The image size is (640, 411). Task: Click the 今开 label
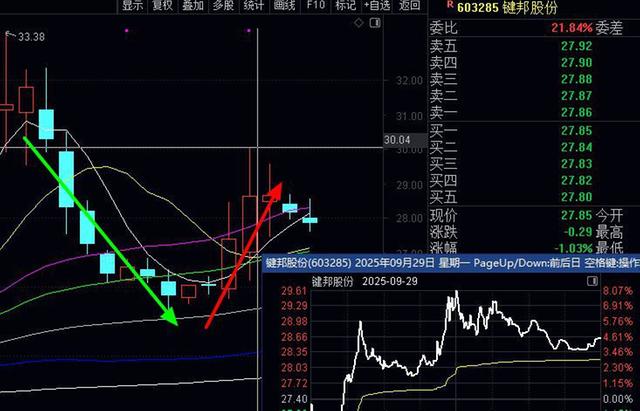pyautogui.click(x=609, y=215)
